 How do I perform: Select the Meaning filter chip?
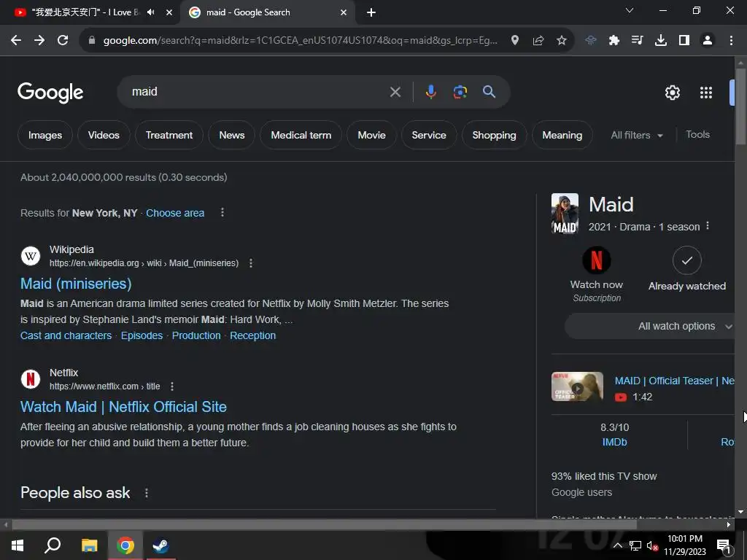pyautogui.click(x=562, y=135)
